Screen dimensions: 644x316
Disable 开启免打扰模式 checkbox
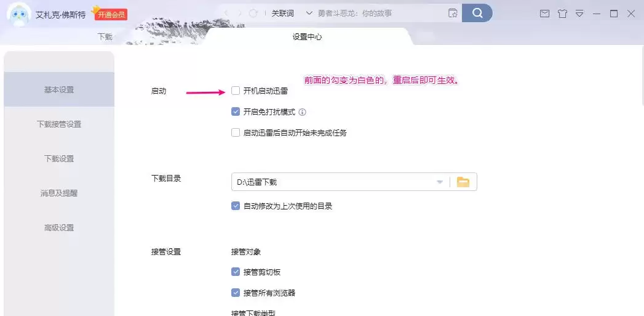pyautogui.click(x=236, y=112)
